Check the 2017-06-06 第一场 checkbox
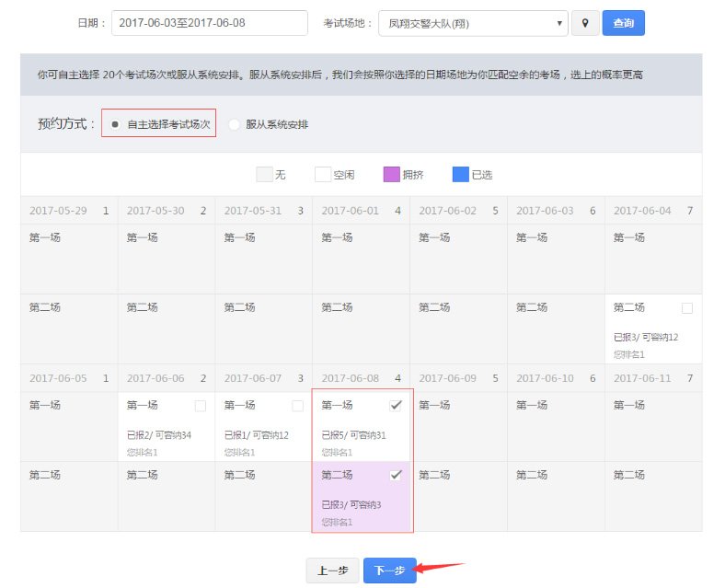 pyautogui.click(x=201, y=406)
